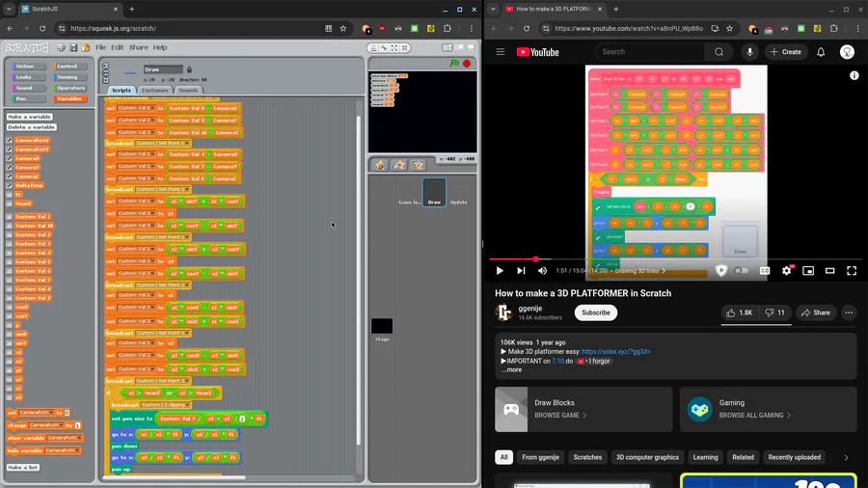Click the YouTube video progress bar
The height and width of the screenshot is (488, 868).
tap(675, 258)
